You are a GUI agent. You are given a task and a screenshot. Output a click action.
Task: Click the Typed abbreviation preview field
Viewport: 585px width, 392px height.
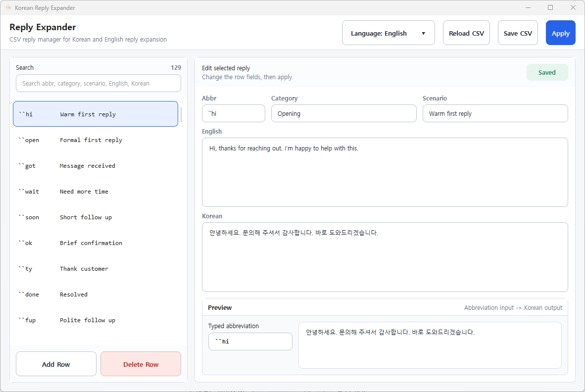(x=250, y=342)
